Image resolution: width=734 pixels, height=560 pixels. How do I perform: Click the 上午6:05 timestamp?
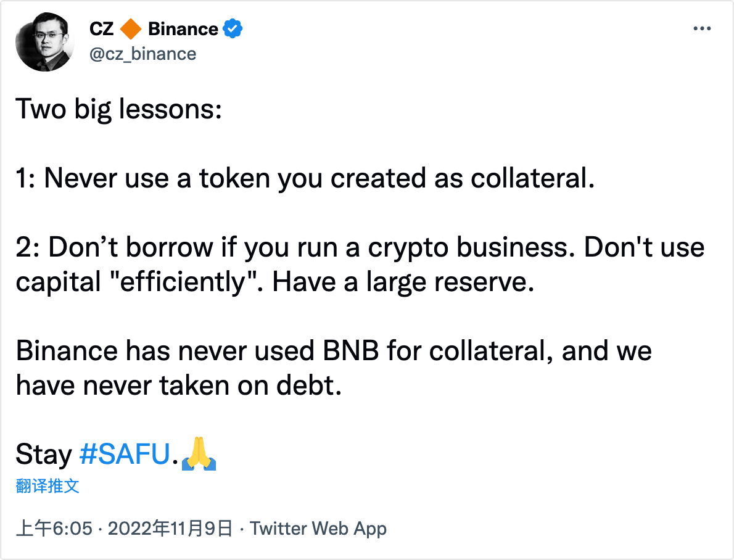click(54, 529)
